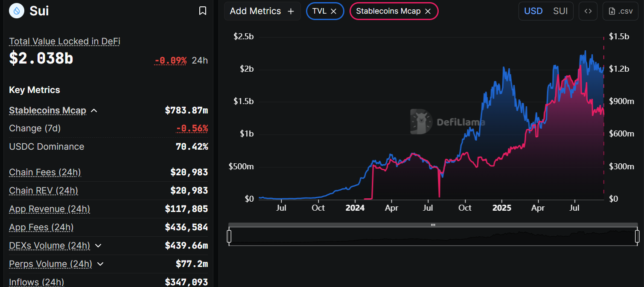Image resolution: width=644 pixels, height=287 pixels.
Task: Click the $436,584 app fees value
Action: coord(186,227)
